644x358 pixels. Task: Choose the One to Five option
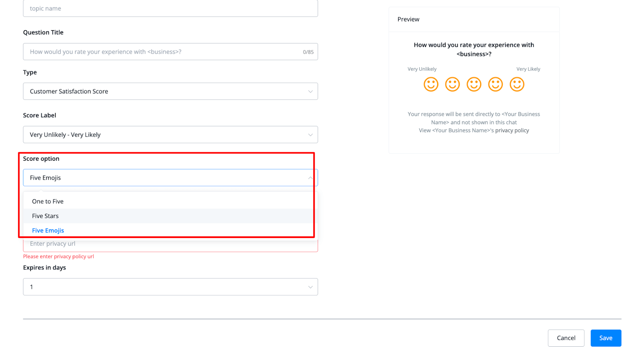pos(170,201)
